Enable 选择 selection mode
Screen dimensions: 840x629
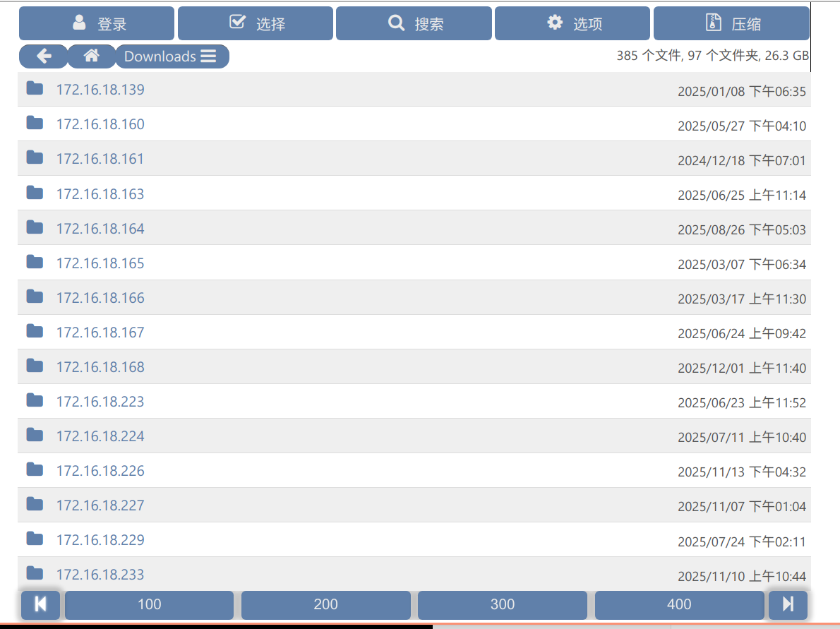256,24
